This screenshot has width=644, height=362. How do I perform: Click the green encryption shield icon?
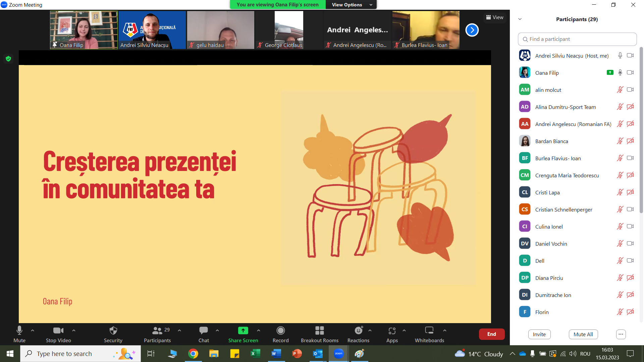(x=8, y=59)
